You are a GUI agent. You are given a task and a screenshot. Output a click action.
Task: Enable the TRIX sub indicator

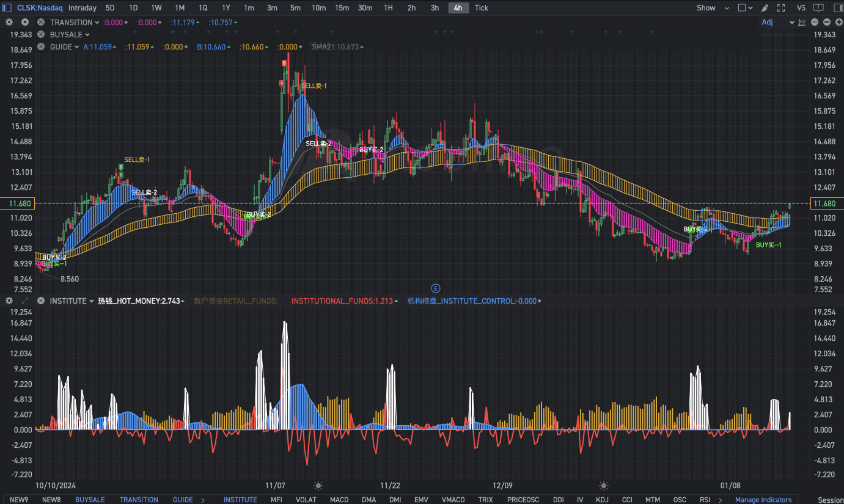coord(485,500)
